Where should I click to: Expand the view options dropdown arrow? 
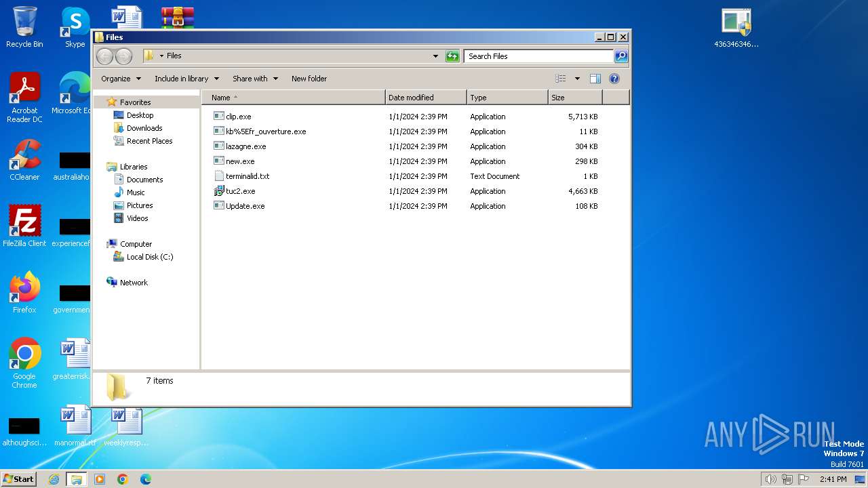[577, 79]
